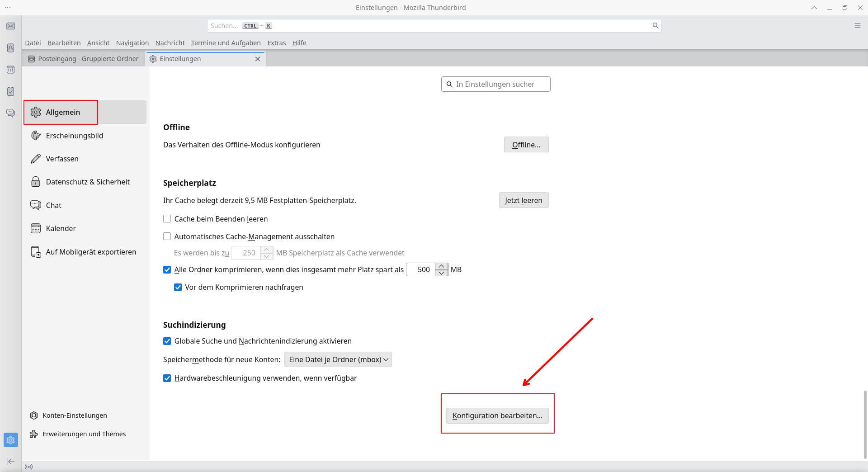Increase the 500 MB compression threshold
868x472 pixels.
pyautogui.click(x=442, y=266)
